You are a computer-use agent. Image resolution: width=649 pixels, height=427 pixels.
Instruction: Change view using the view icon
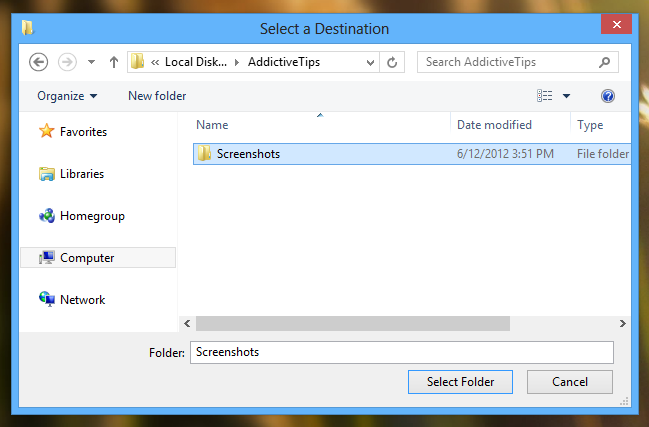[x=545, y=96]
